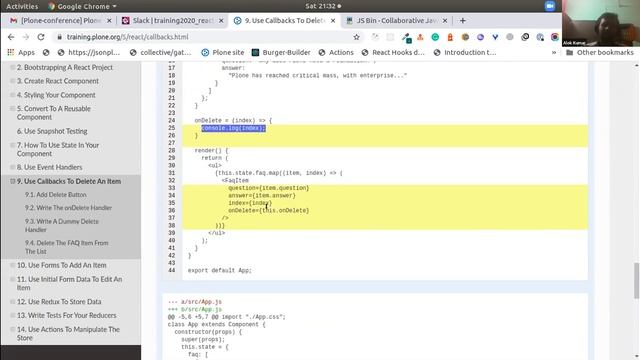640x360 pixels.
Task: Open the React Hooks bookmark
Action: (393, 52)
